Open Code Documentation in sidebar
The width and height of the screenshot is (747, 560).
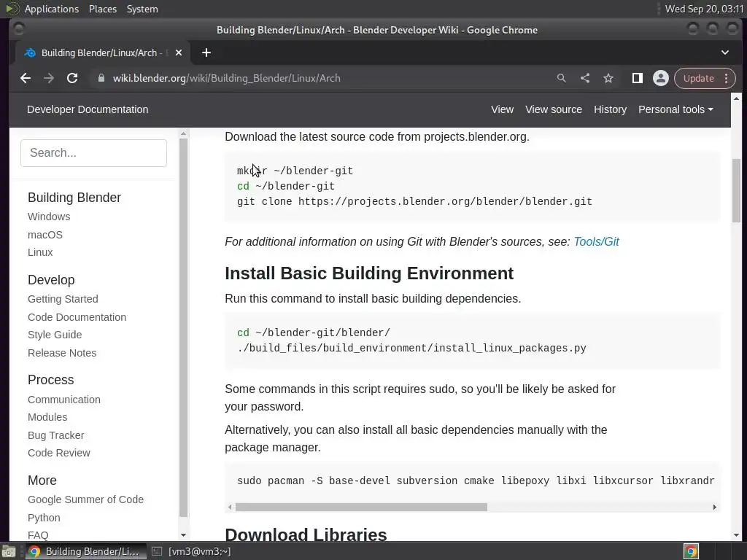[x=77, y=317]
